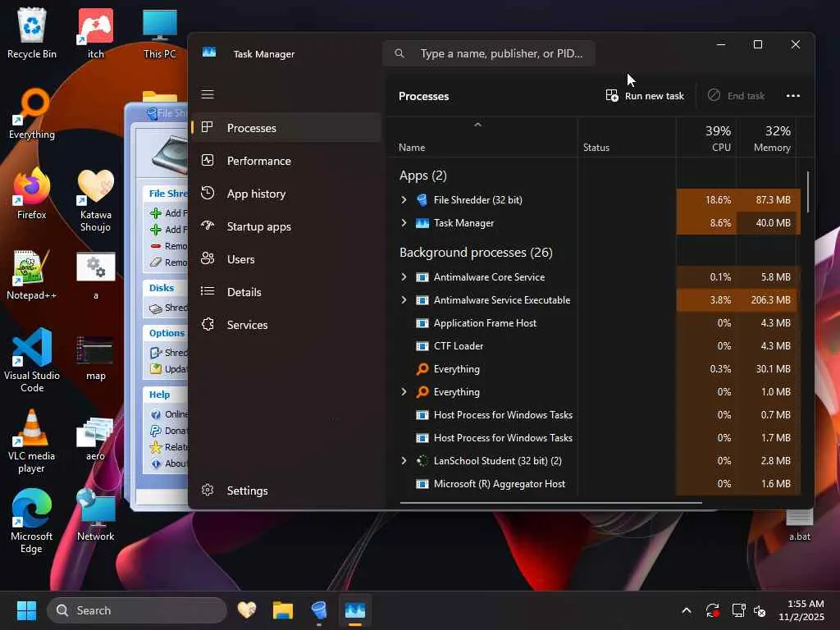Image resolution: width=840 pixels, height=630 pixels.
Task: Expand Antimalware Core Service
Action: click(x=404, y=277)
